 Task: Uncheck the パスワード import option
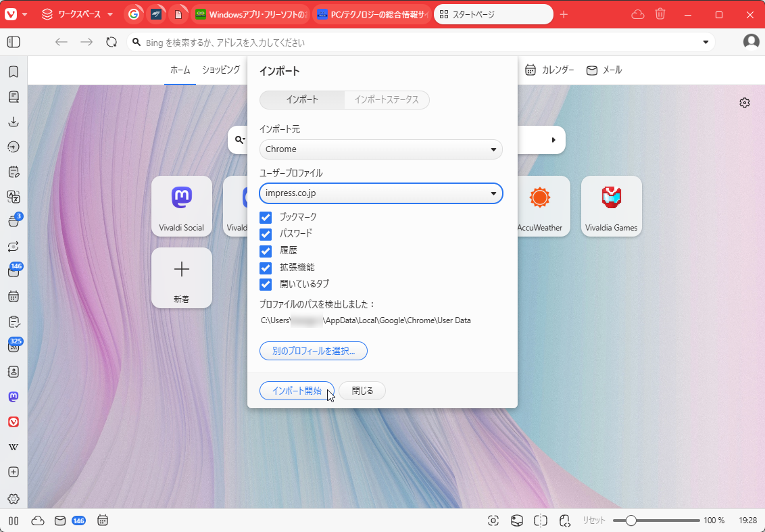click(265, 234)
